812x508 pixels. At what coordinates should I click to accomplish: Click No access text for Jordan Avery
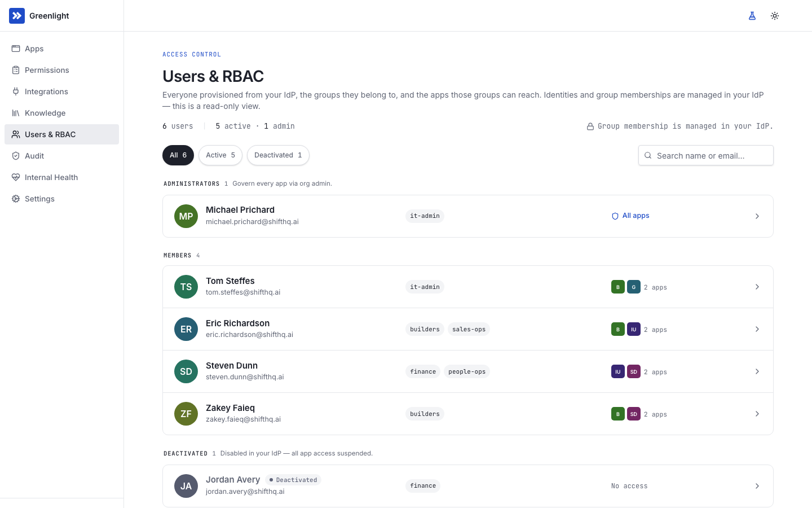coord(629,486)
